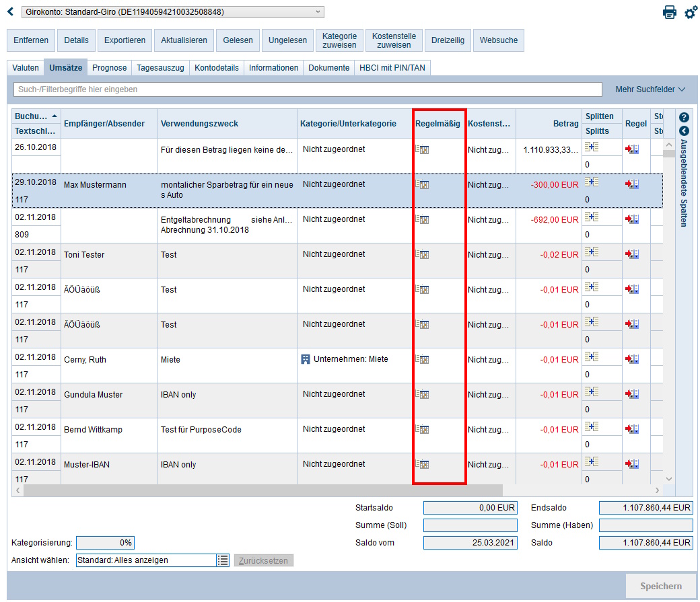This screenshot has width=700, height=602.
Task: Create rule for Entgeltabrechnung row
Action: coord(632,219)
